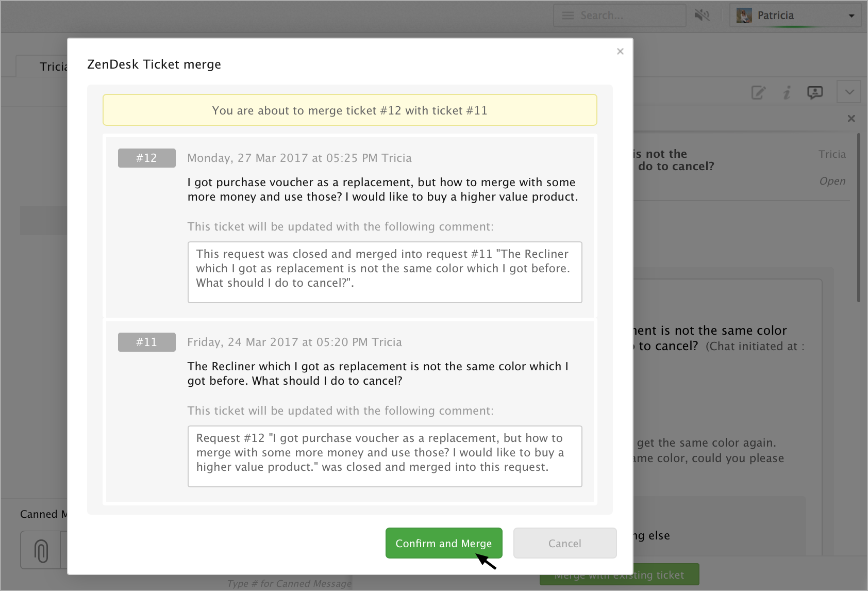This screenshot has width=868, height=591.
Task: Click the Confirm and Merge button
Action: (444, 543)
